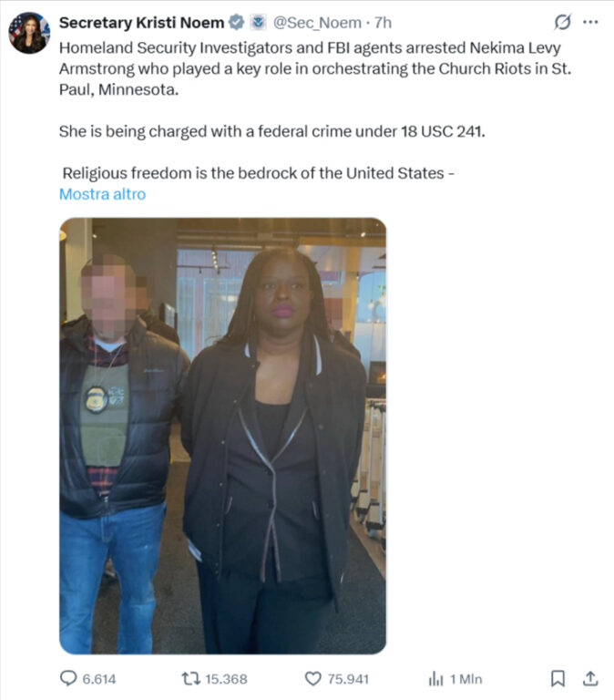
Task: Click the reply speech bubble icon
Action: point(68,678)
